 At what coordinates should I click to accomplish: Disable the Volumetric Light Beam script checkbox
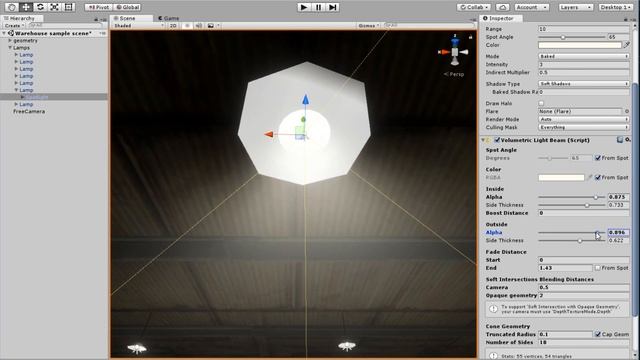(497, 140)
